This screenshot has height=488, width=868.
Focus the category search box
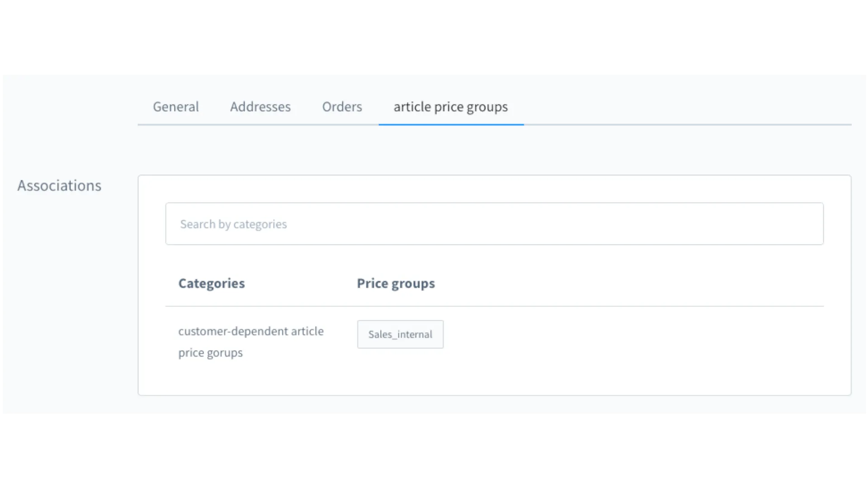[494, 224]
